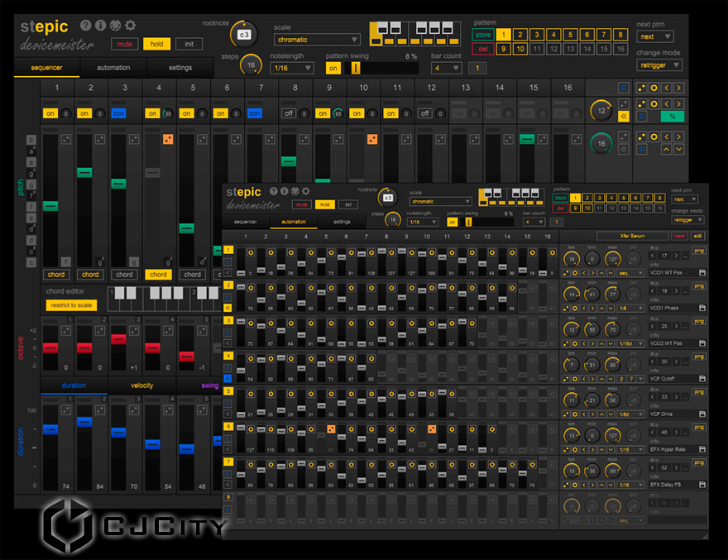The width and height of the screenshot is (728, 560).
Task: Click the rootnote c3 knob in back window
Action: point(244,35)
